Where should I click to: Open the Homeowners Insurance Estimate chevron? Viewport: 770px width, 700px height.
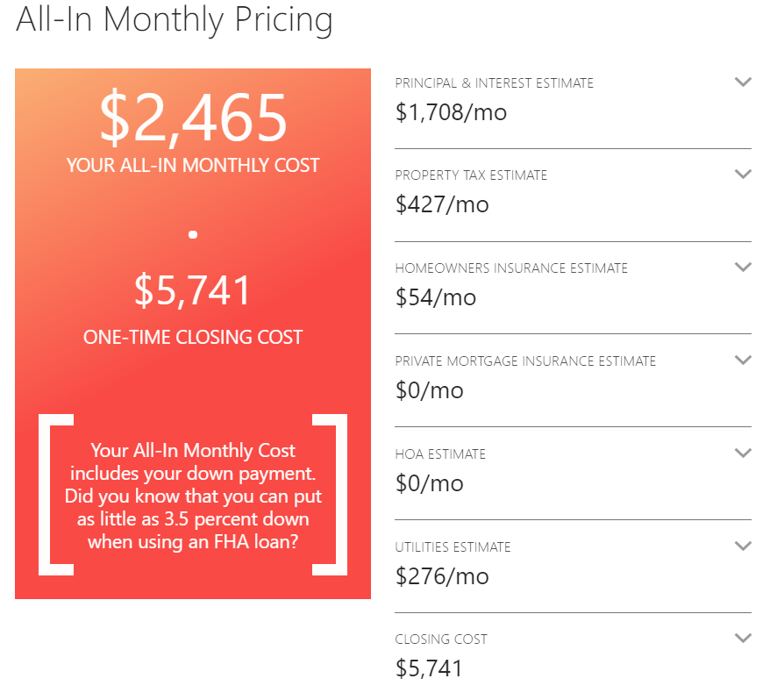pyautogui.click(x=743, y=267)
